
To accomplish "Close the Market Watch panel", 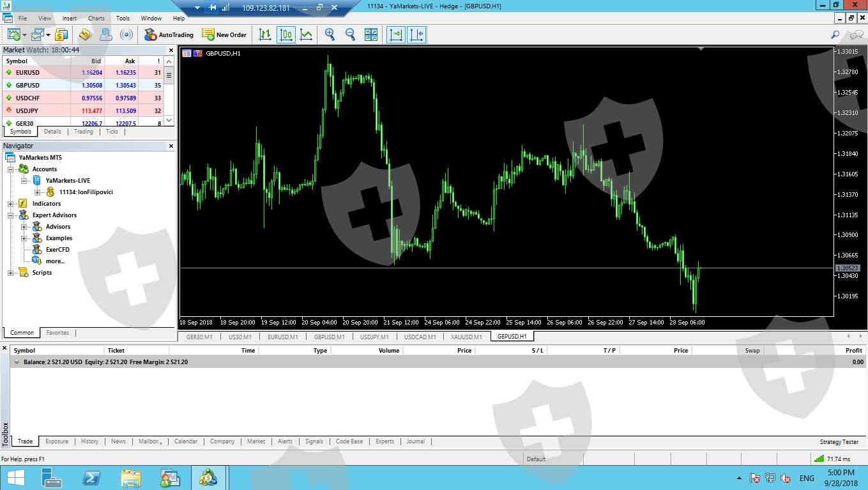I will 171,50.
